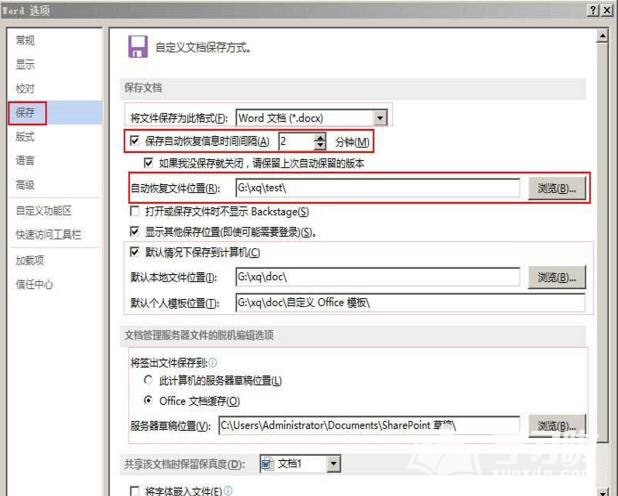The image size is (618, 496).
Task: Click the auto-recover minutes value field
Action: [297, 141]
